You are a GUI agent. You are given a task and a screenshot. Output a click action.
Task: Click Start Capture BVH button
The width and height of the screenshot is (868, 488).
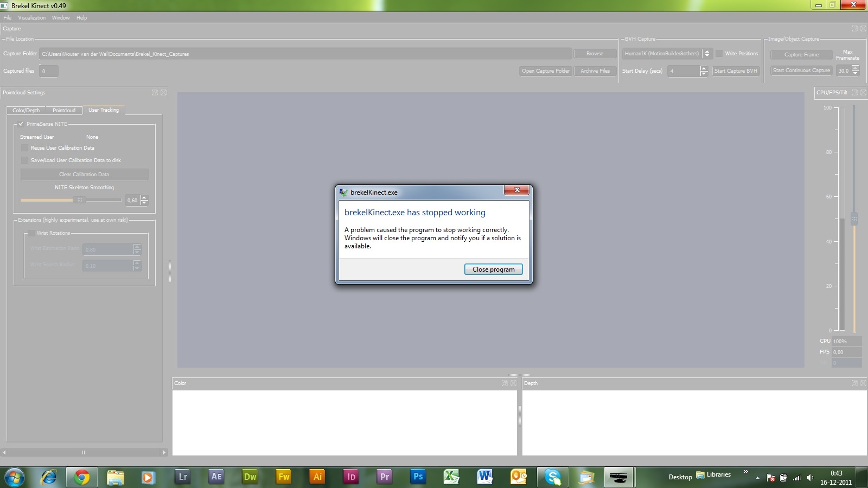[736, 70]
